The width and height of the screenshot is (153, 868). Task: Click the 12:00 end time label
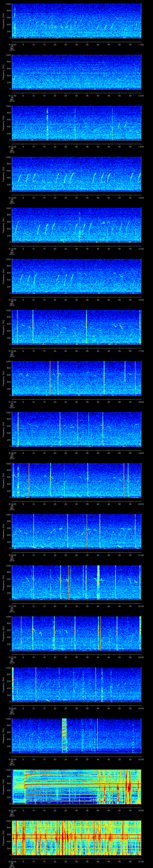[x=141, y=96]
